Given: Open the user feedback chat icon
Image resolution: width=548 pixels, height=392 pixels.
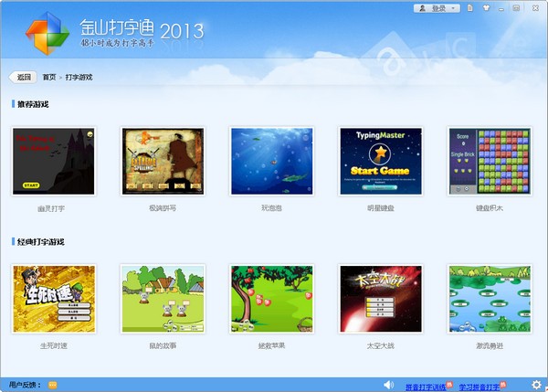Looking at the screenshot, I should pos(52,385).
